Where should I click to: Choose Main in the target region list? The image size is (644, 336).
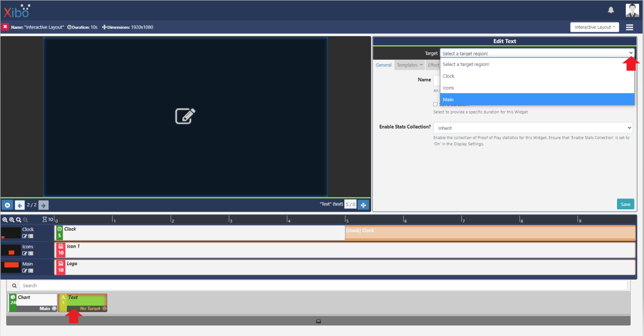tap(537, 100)
